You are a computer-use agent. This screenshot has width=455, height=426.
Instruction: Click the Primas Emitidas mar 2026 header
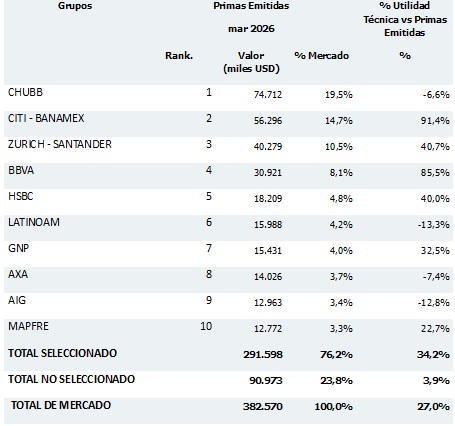(251, 17)
